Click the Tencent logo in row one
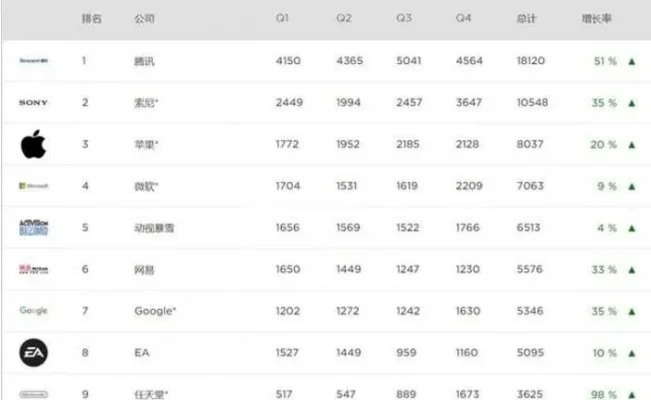The height and width of the screenshot is (400, 651). coord(34,61)
